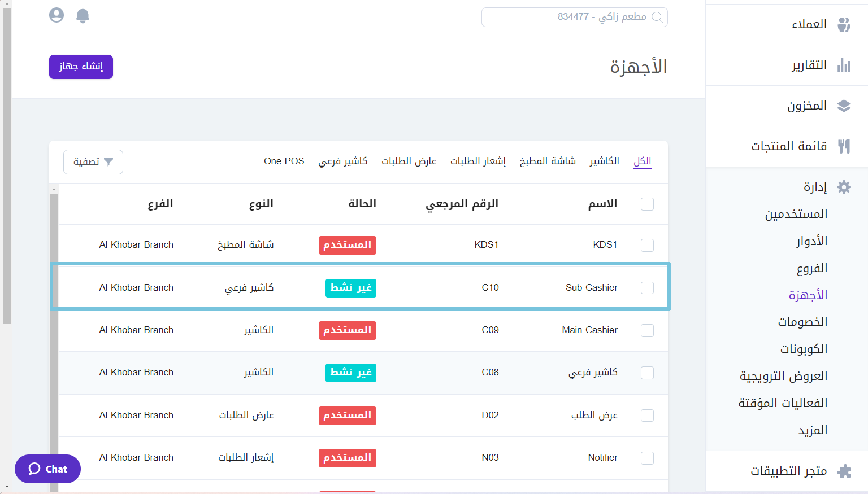Click the table's vertical scrollbar
868x494 pixels.
pyautogui.click(x=54, y=339)
